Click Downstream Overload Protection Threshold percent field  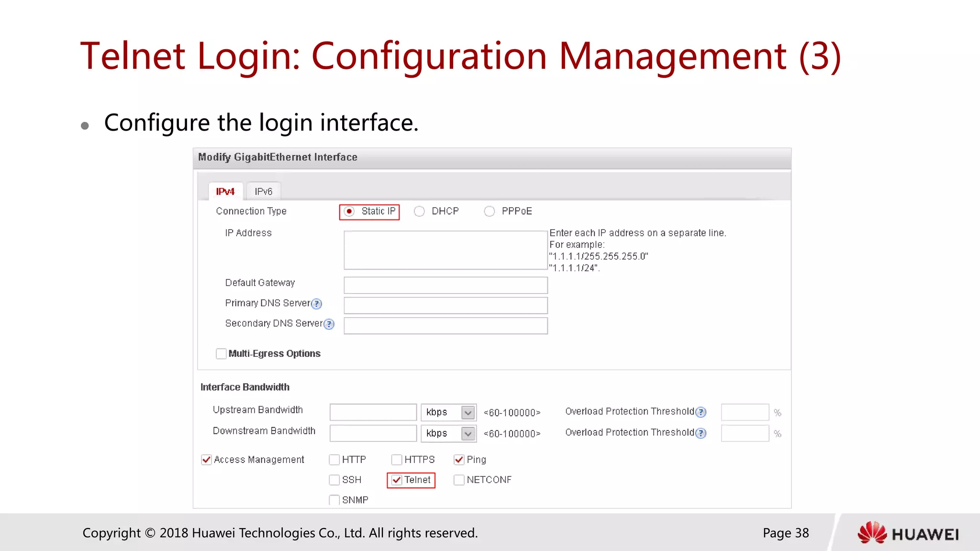745,433
